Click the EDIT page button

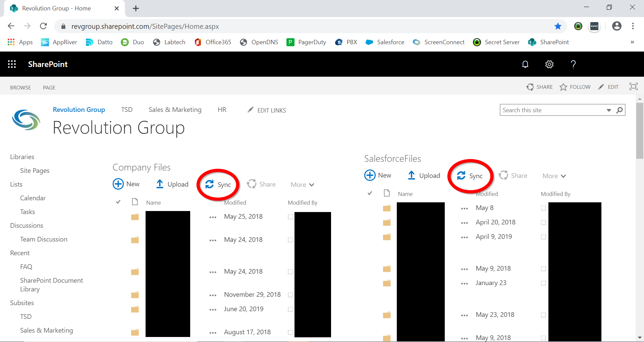[608, 87]
